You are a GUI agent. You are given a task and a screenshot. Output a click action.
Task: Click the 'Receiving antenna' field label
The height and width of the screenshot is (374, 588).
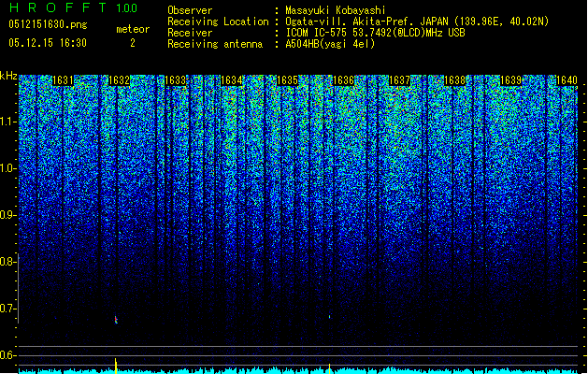pos(215,44)
